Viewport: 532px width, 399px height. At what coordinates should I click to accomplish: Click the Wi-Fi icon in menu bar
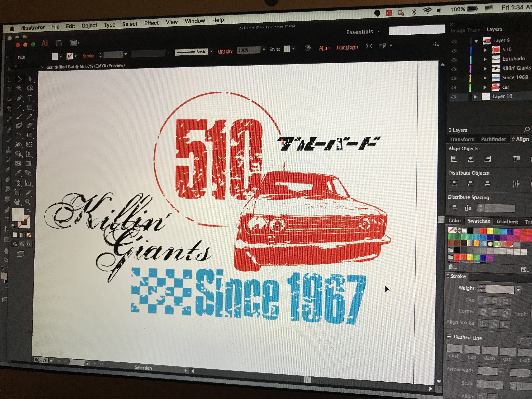point(427,11)
